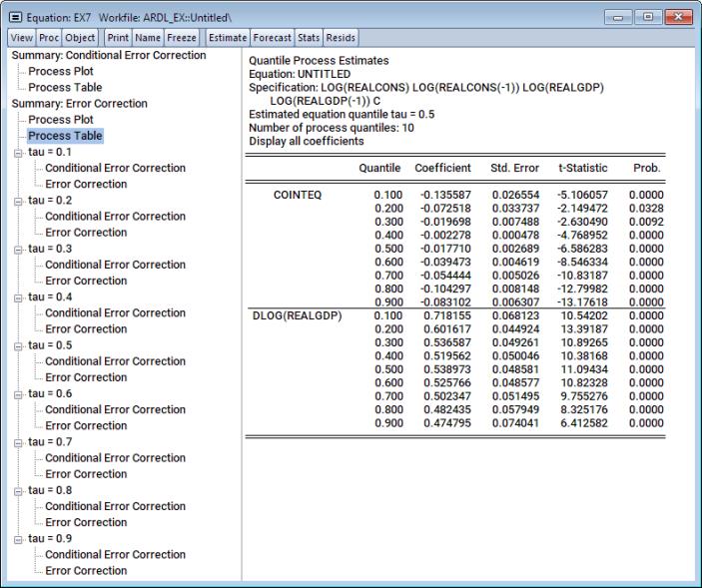Click the Name toolbar button

[148, 38]
